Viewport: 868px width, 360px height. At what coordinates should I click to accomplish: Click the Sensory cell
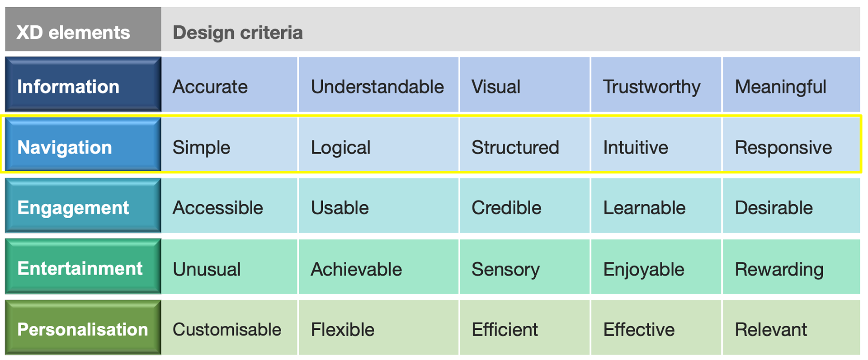click(x=525, y=266)
